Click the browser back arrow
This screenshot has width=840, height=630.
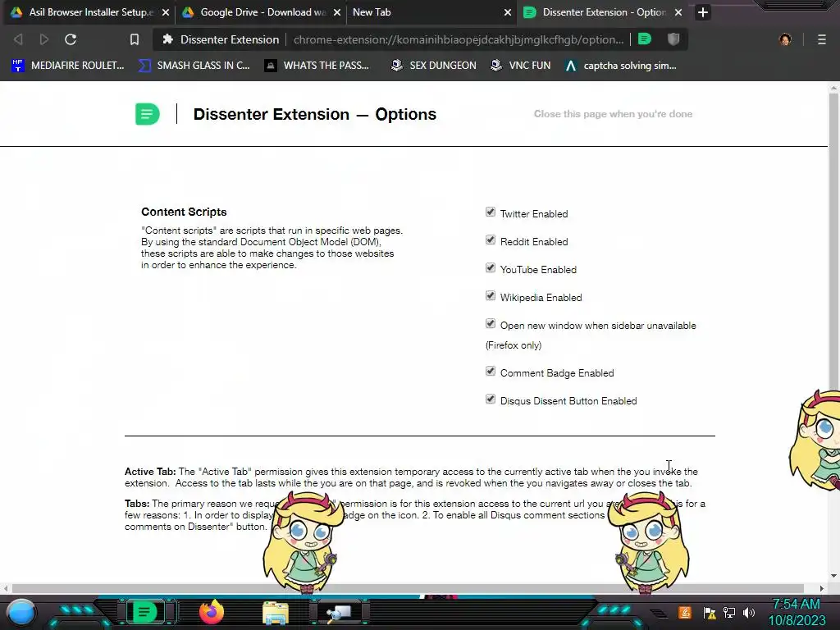pos(18,39)
